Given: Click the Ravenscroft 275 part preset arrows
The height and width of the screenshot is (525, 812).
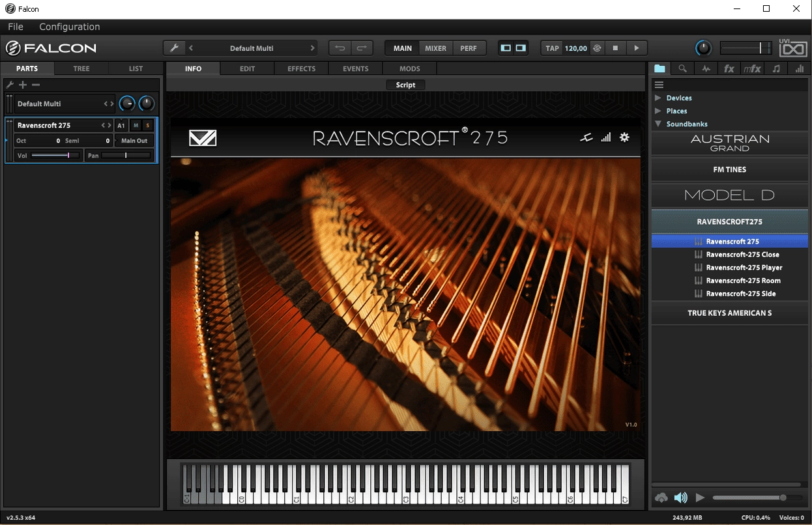Looking at the screenshot, I should pyautogui.click(x=106, y=125).
